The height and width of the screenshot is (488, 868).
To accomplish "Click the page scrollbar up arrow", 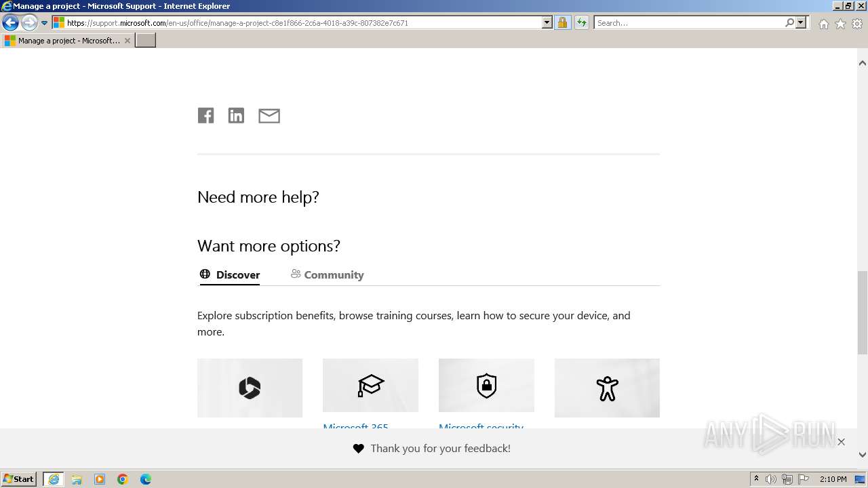I will 862,63.
